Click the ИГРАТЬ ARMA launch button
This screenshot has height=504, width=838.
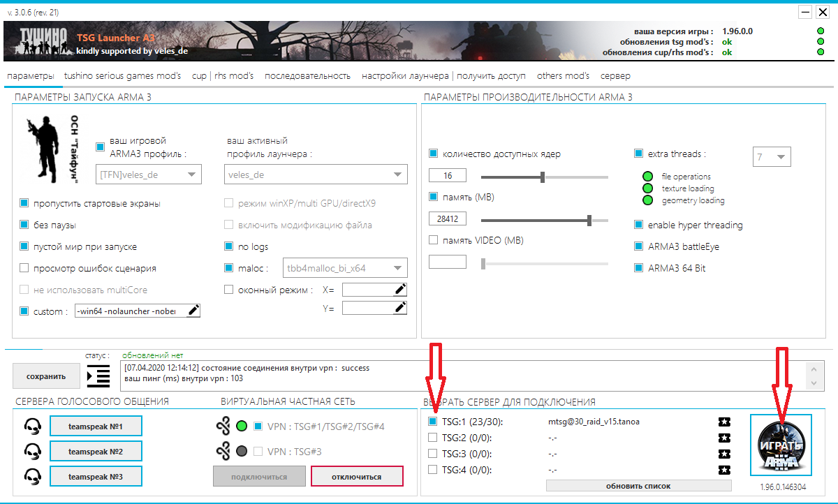pyautogui.click(x=781, y=446)
